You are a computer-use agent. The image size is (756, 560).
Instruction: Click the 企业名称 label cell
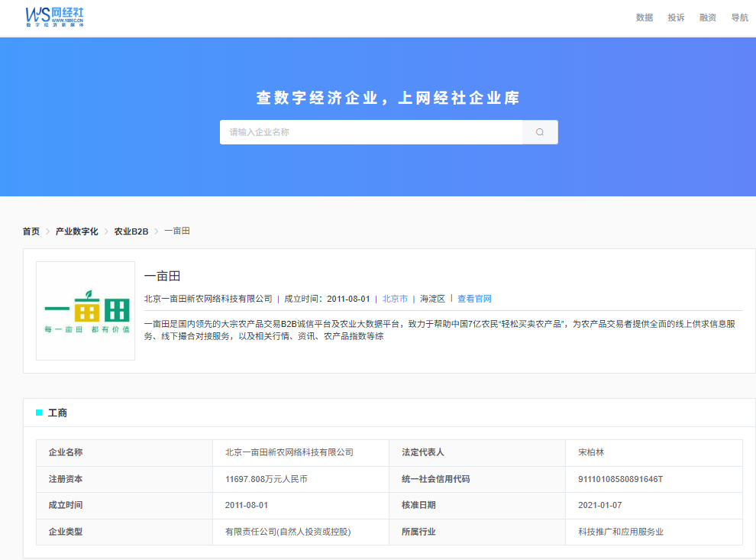[124, 452]
